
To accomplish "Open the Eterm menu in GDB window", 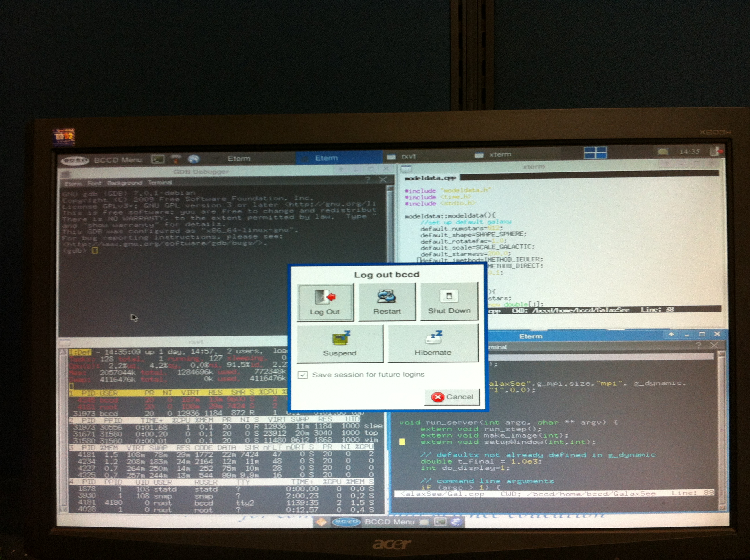I will coord(73,183).
